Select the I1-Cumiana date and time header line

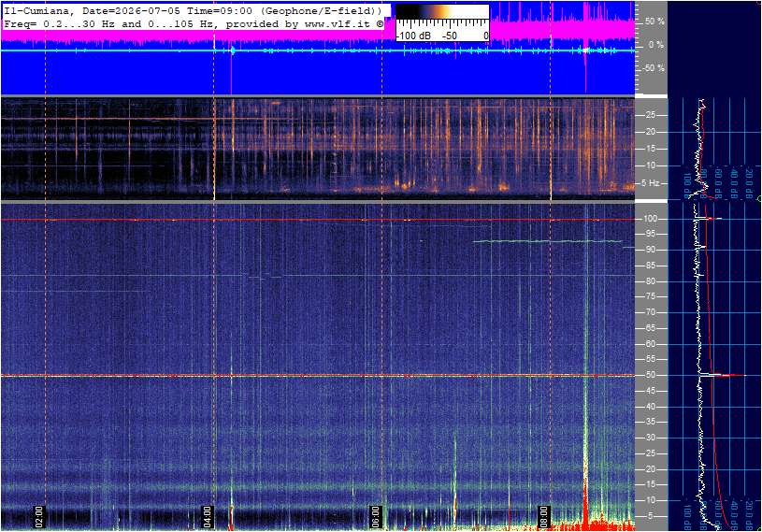point(193,10)
